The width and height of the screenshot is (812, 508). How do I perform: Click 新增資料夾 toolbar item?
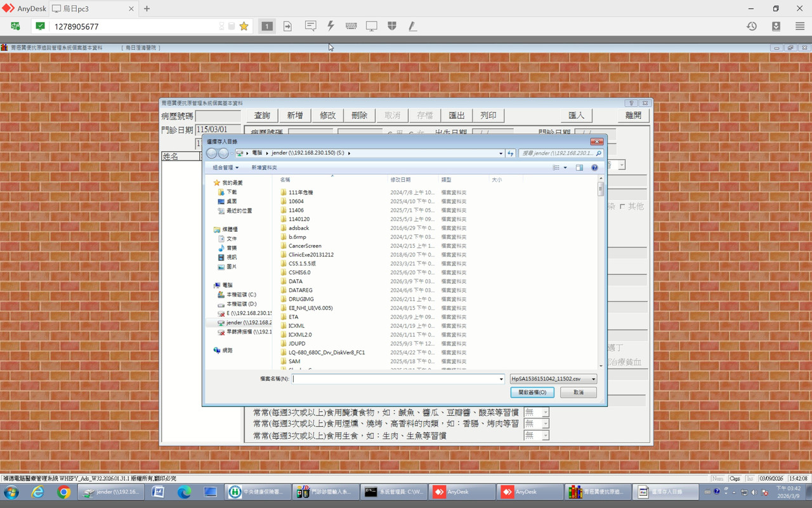point(264,168)
